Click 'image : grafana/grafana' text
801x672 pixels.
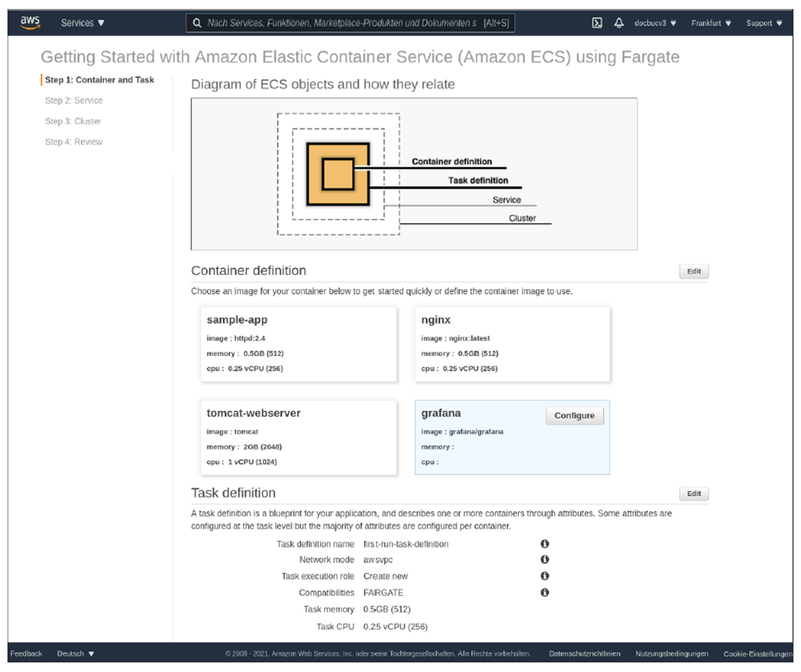pos(462,431)
